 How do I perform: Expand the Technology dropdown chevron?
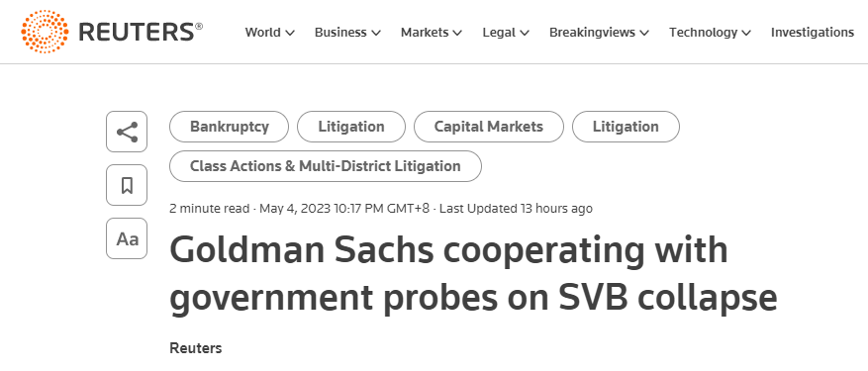746,34
